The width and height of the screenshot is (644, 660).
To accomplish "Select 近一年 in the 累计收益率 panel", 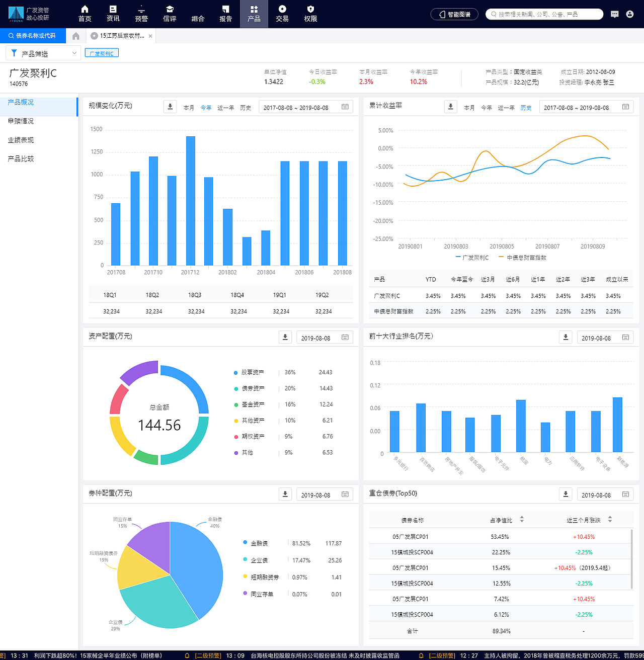I will point(506,108).
